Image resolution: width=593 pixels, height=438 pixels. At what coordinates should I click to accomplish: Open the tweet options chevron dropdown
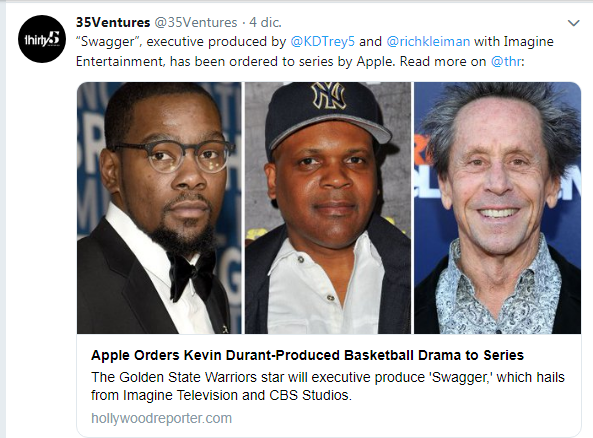(x=574, y=23)
